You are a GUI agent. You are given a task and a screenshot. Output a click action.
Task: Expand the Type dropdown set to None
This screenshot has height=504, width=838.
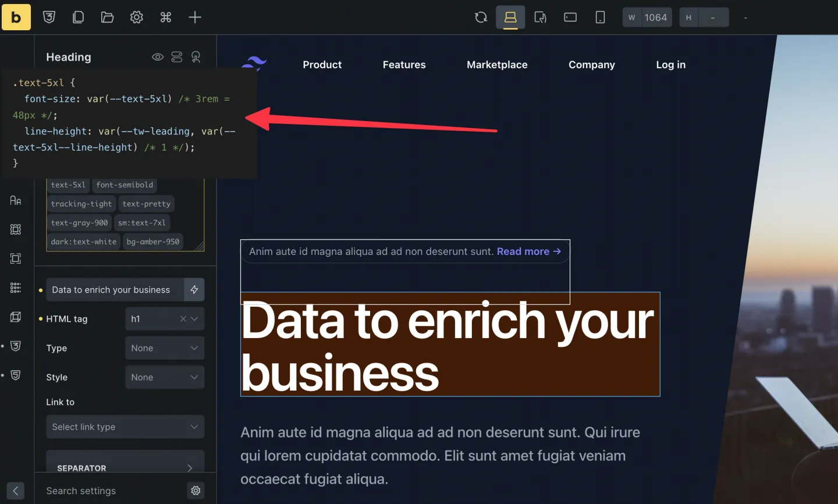(x=165, y=347)
